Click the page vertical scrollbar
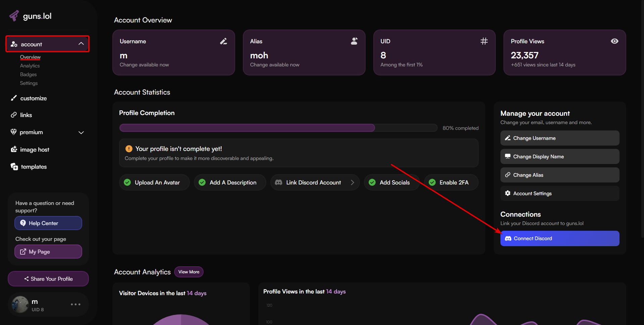 pos(642,119)
